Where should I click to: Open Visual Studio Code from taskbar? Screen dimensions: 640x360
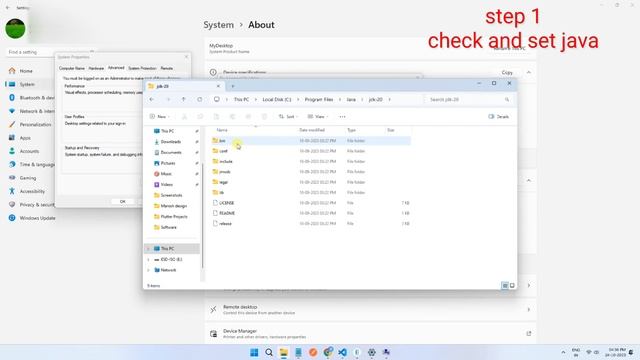point(342,352)
